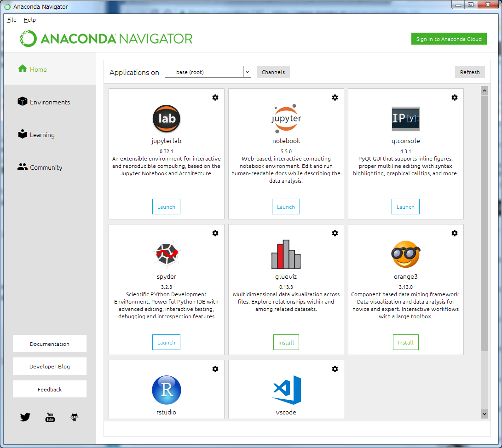502x448 pixels.
Task: Click the vscode app name label
Action: pyautogui.click(x=286, y=412)
